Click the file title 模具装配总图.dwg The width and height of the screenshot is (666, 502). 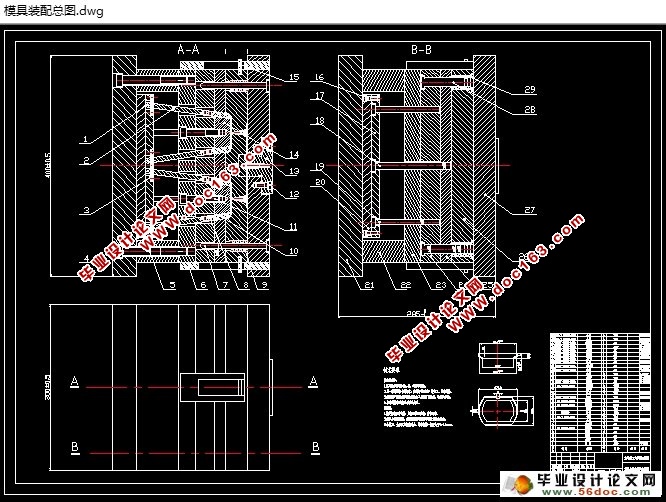(x=54, y=10)
